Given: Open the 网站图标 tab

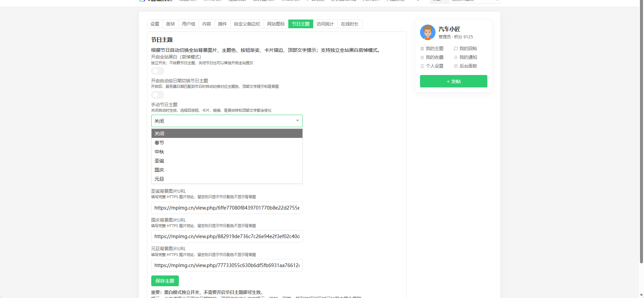Looking at the screenshot, I should pyautogui.click(x=276, y=24).
